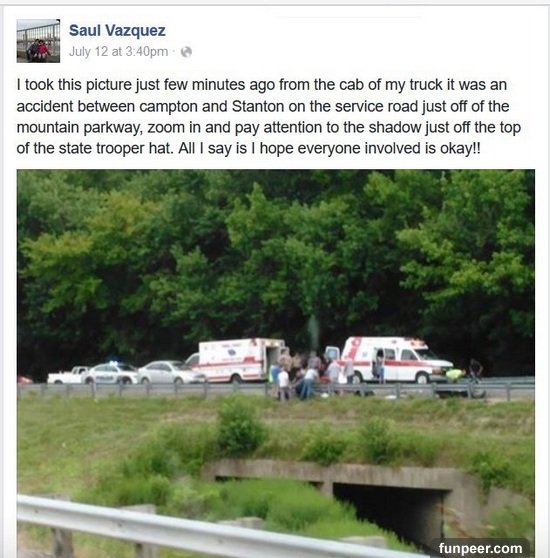Select the post text about the accident
This screenshot has height=558, width=550.
[x=269, y=116]
